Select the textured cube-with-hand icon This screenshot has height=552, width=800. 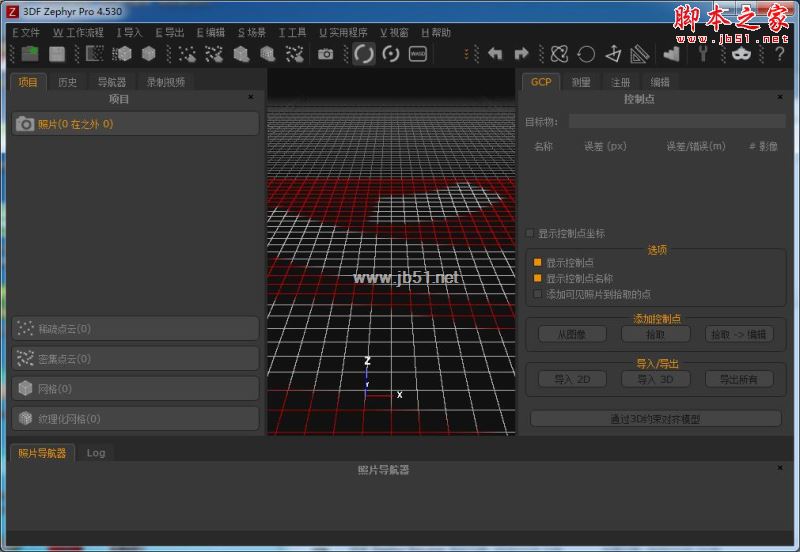point(267,54)
